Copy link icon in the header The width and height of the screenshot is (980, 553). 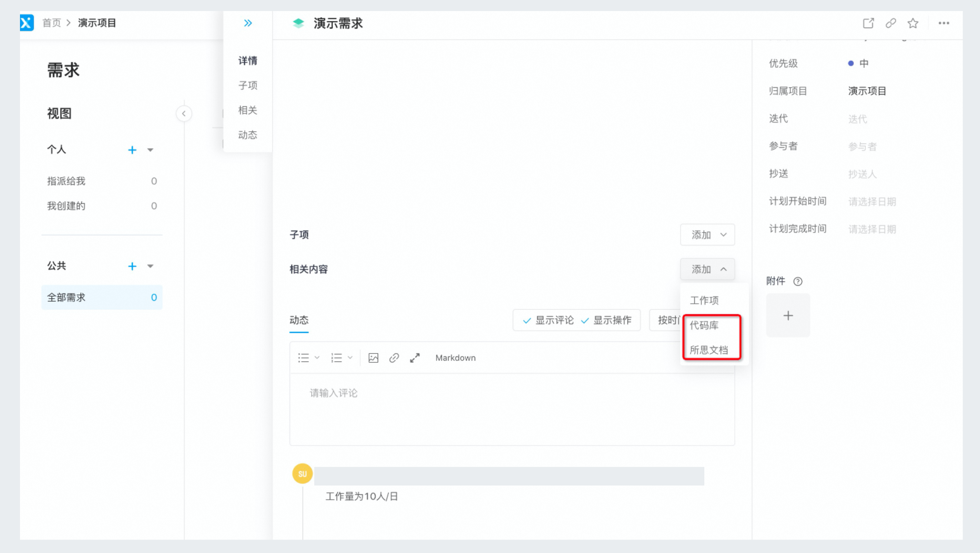(x=891, y=23)
